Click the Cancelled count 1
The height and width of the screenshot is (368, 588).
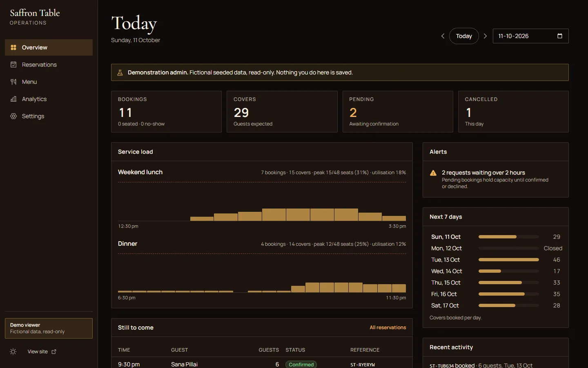tap(469, 112)
